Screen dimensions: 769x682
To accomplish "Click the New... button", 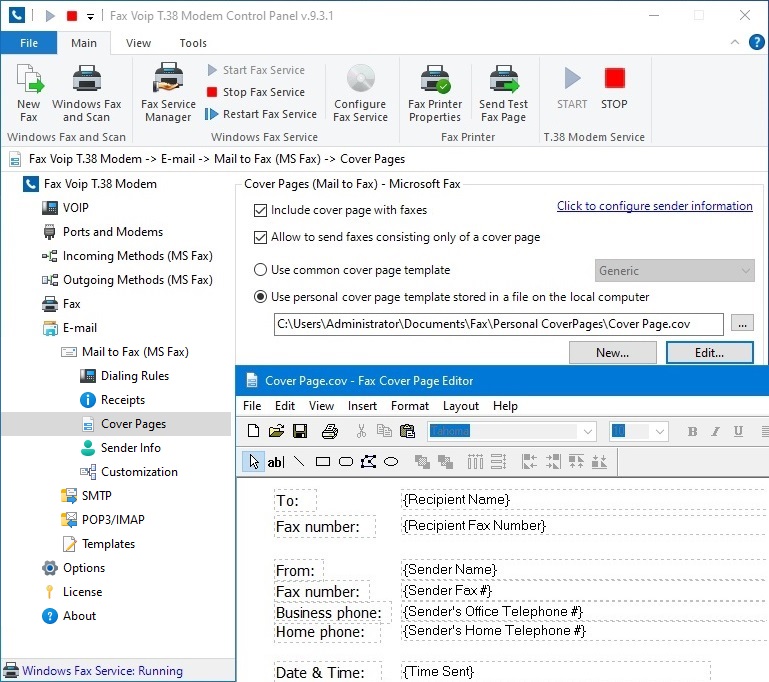I will click(x=613, y=353).
